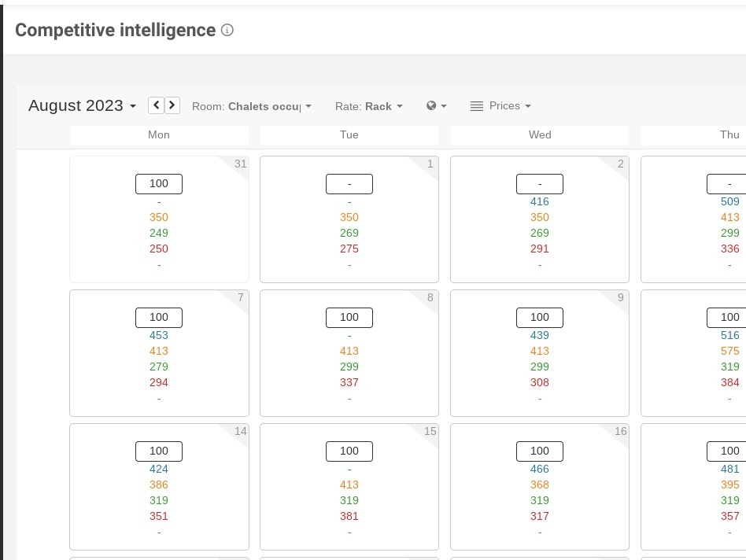The width and height of the screenshot is (746, 560).
Task: Click red price 337 on day 8
Action: 349,382
